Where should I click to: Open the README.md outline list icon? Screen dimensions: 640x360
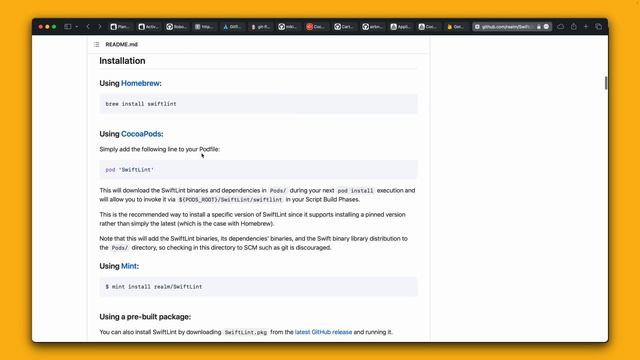pyautogui.click(x=96, y=44)
